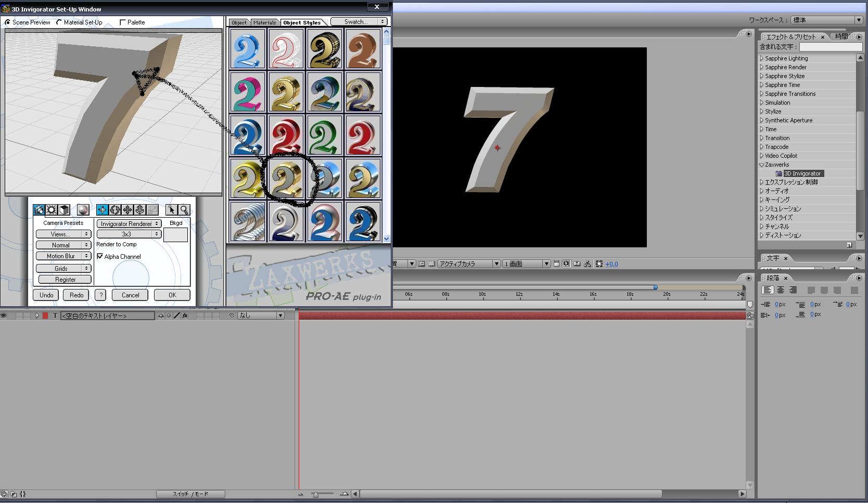This screenshot has width=868, height=503.
Task: Select the Material Set-Up radio button
Action: point(59,22)
